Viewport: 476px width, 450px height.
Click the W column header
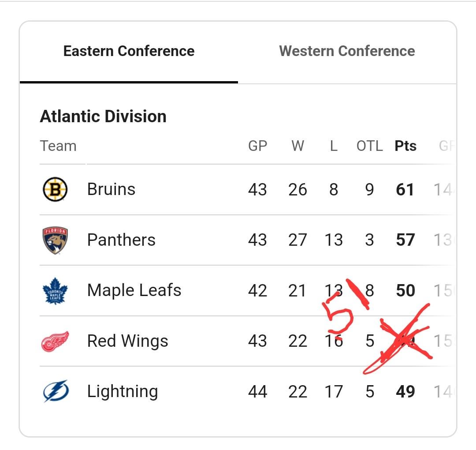[297, 146]
